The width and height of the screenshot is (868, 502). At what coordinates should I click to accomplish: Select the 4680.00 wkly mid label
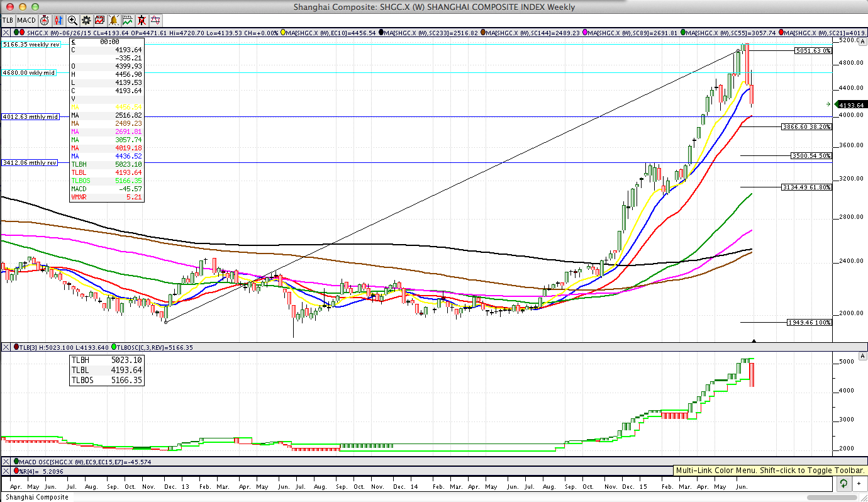[30, 73]
